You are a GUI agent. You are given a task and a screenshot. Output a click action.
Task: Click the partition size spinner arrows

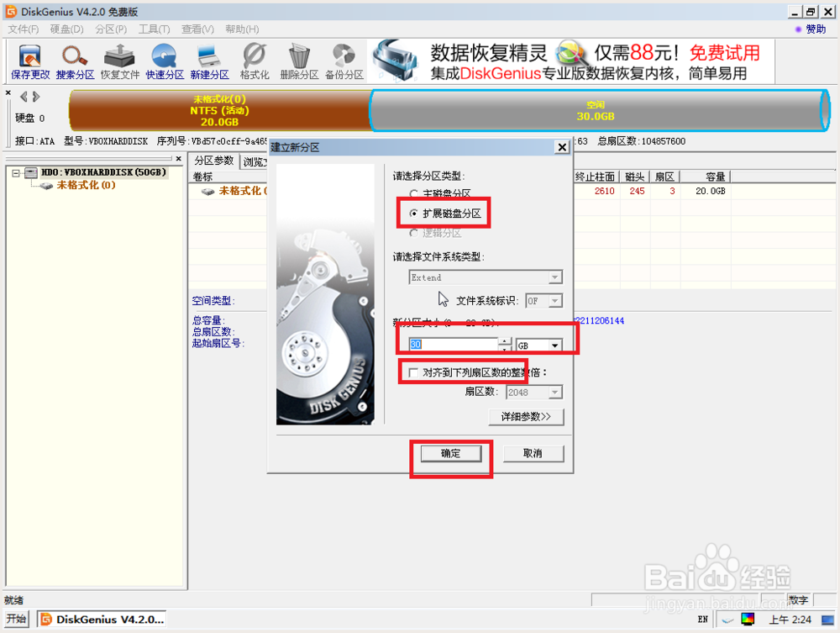(x=505, y=345)
